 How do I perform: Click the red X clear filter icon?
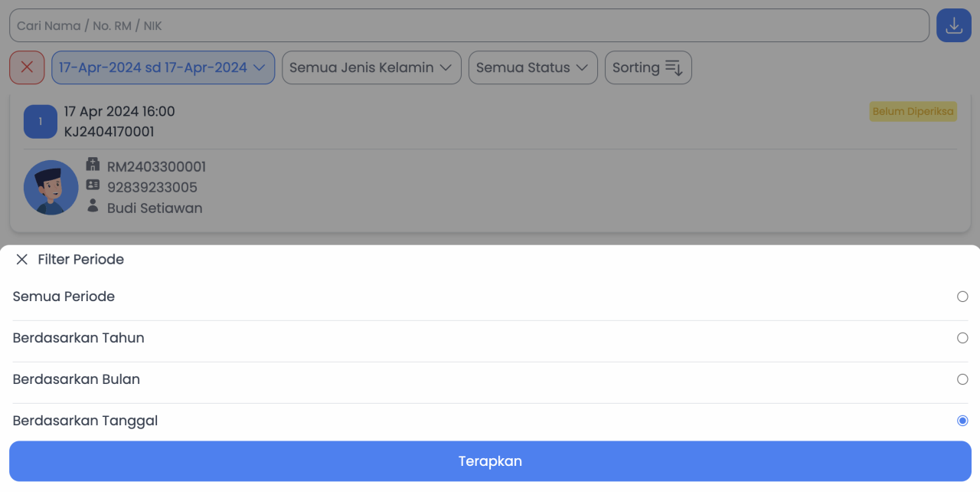tap(27, 67)
